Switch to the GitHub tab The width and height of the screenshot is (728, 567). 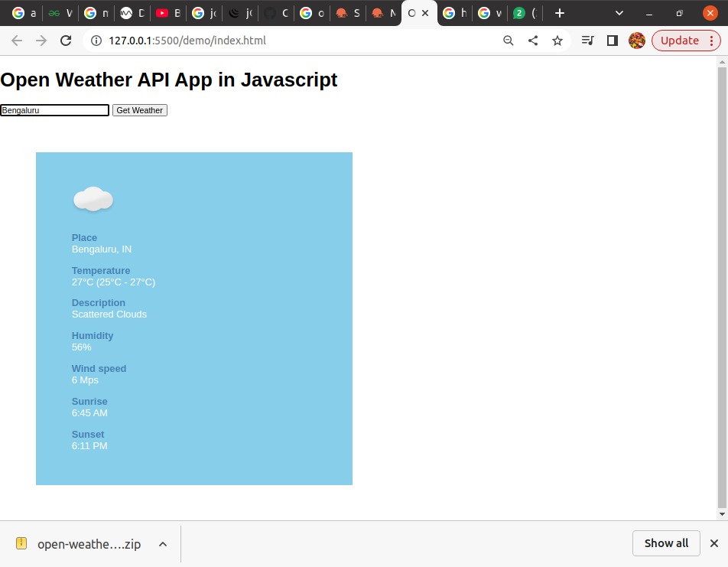point(276,13)
